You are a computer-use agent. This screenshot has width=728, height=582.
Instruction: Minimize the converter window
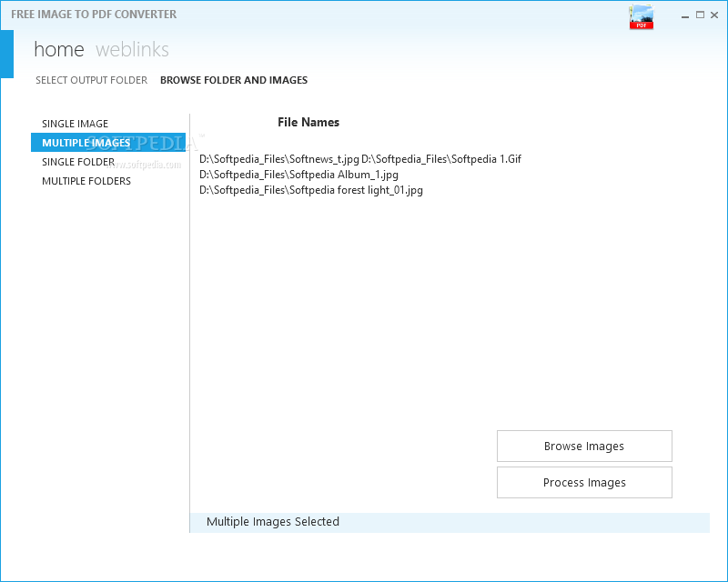click(685, 15)
